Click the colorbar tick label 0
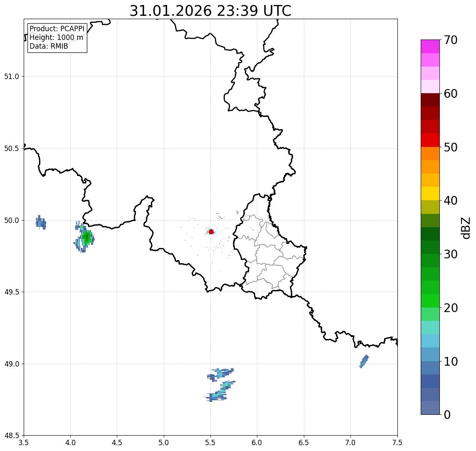Image resolution: width=476 pixels, height=451 pixels. coord(447,414)
